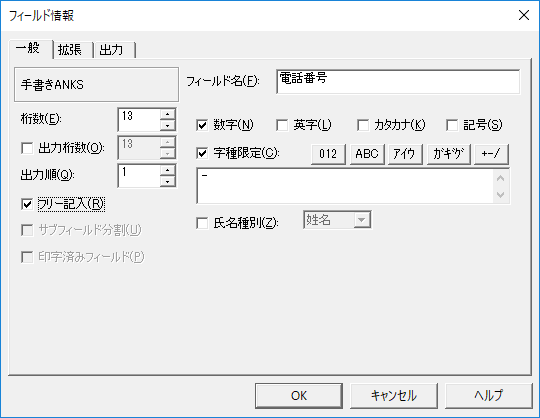This screenshot has height=418, width=540.
Task: Click the フィールド名 text field containing 電話番号
Action: click(398, 82)
